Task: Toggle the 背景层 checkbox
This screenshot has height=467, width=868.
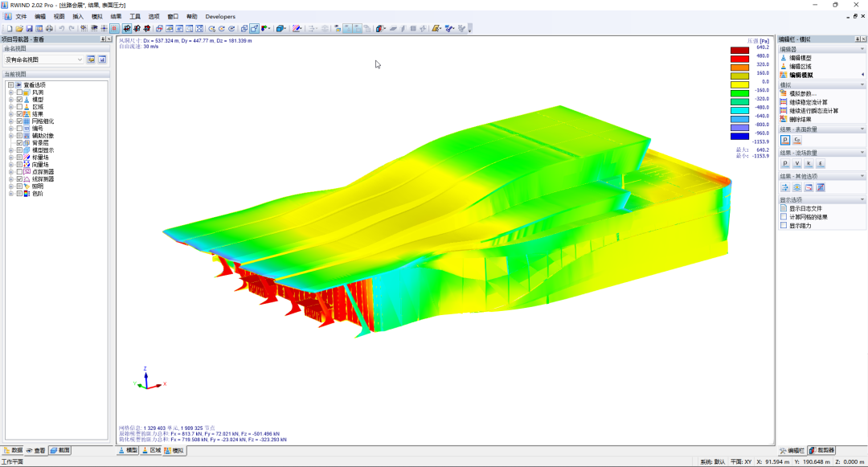Action: (x=19, y=143)
